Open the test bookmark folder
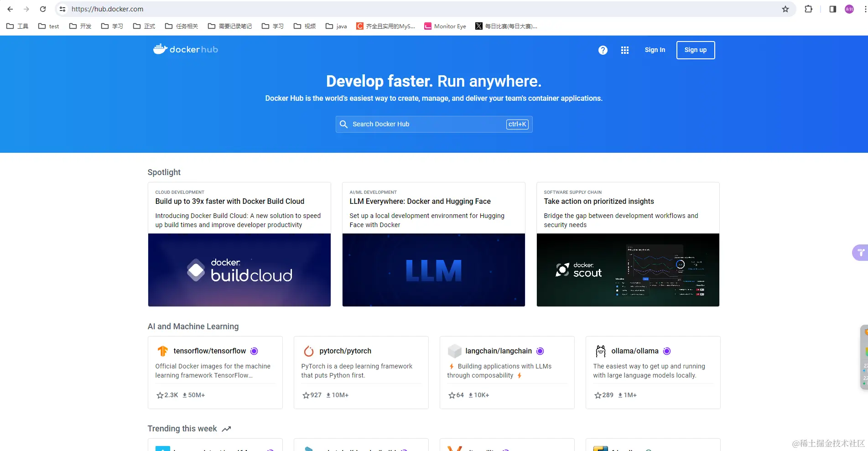The height and width of the screenshot is (451, 868). tap(49, 26)
